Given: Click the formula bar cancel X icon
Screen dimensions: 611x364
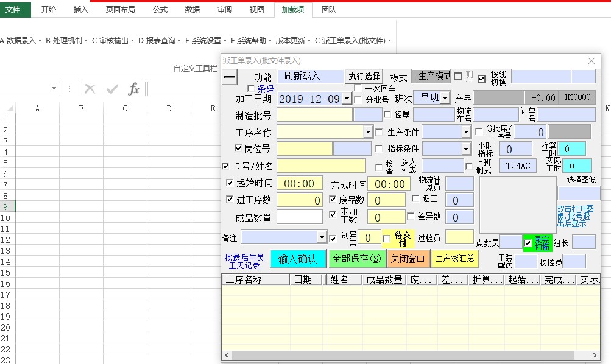Looking at the screenshot, I should point(90,89).
